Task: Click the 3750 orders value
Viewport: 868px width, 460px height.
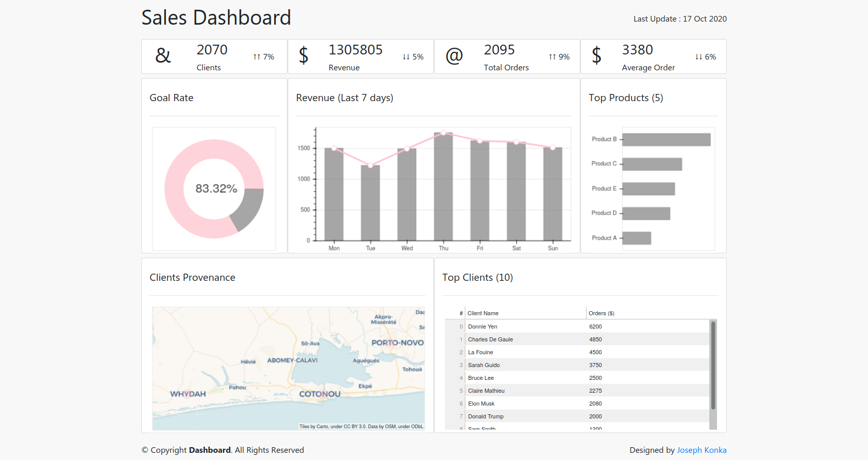Action: [595, 365]
